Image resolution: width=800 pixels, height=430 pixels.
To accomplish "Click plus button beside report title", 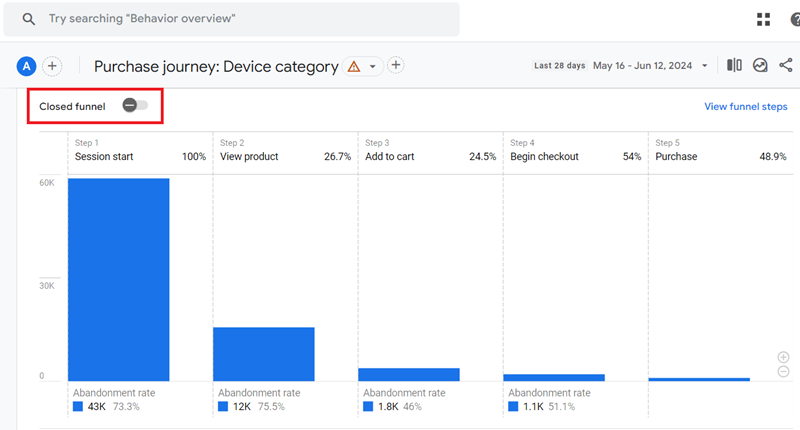I will coord(396,66).
